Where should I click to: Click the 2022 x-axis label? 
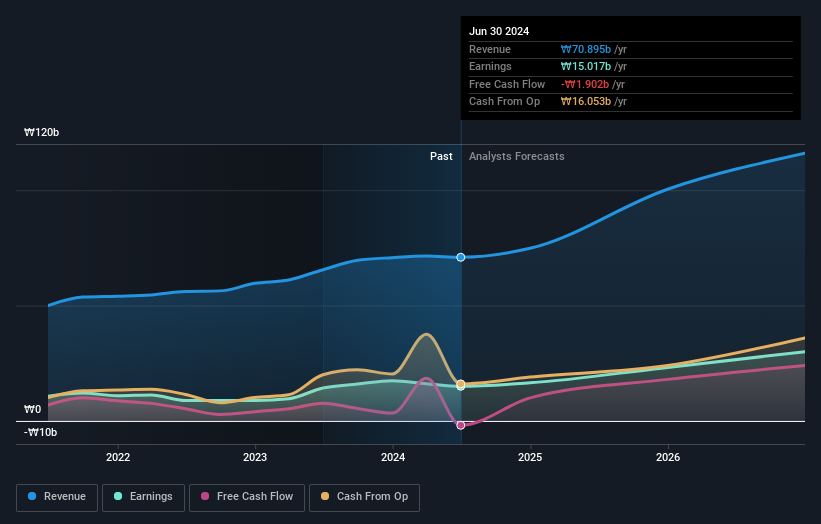(118, 457)
